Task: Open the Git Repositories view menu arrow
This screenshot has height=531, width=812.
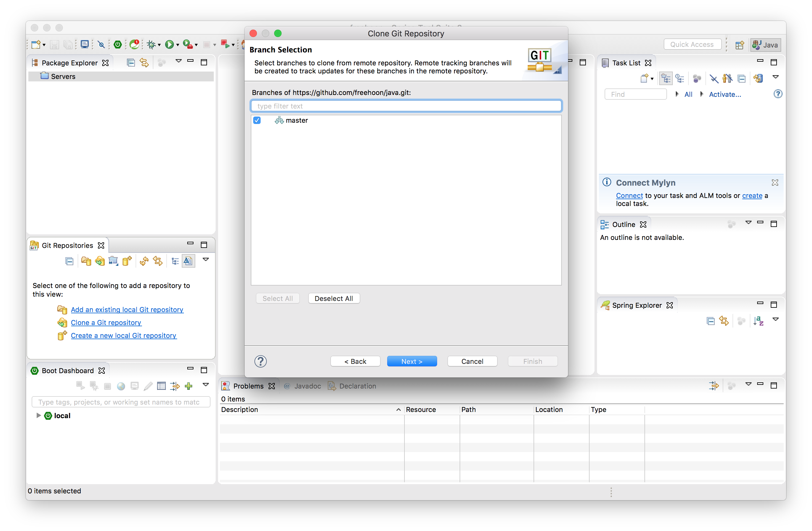Action: [206, 260]
